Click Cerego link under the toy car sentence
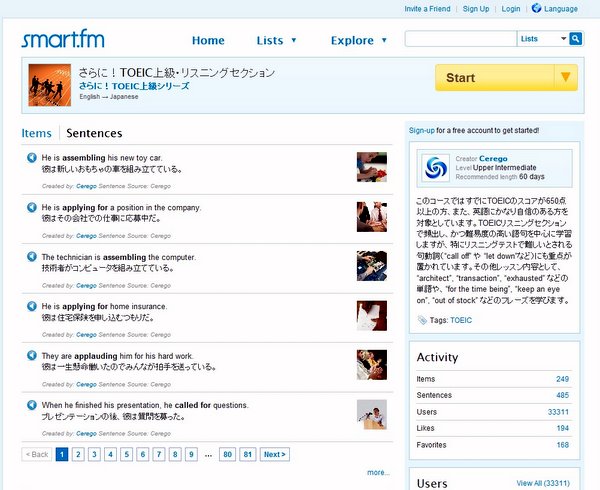 [x=86, y=186]
